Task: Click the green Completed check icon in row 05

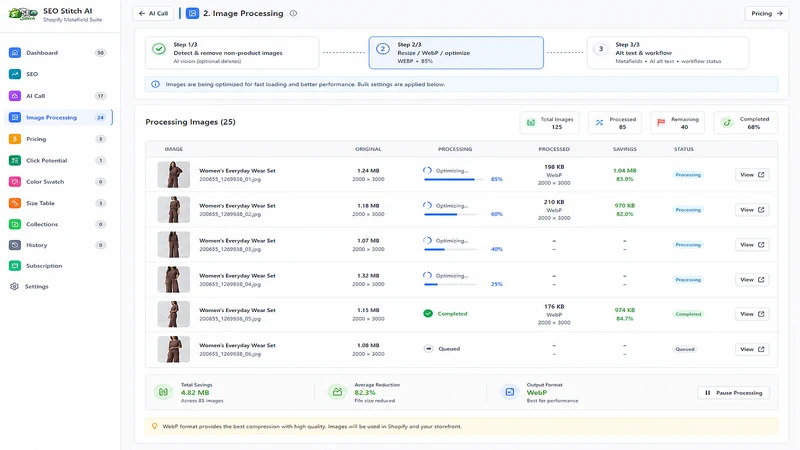Action: click(428, 313)
